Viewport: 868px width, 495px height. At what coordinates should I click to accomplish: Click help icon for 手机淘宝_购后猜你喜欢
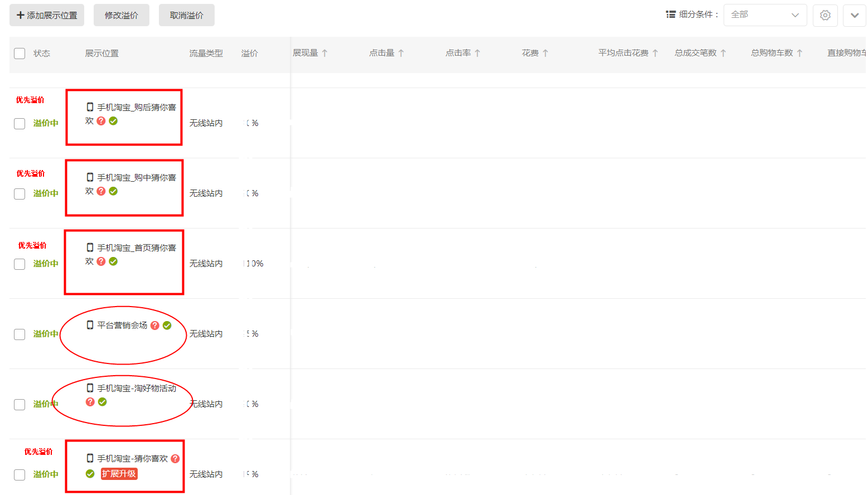101,121
